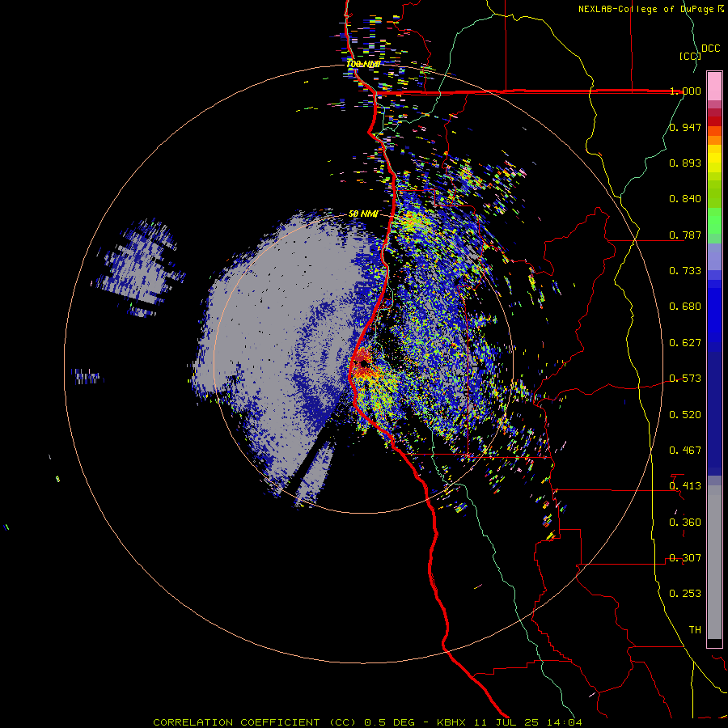Viewport: 728px width, 728px height.
Task: Click the 50 NMI range ring label
Action: tap(363, 214)
